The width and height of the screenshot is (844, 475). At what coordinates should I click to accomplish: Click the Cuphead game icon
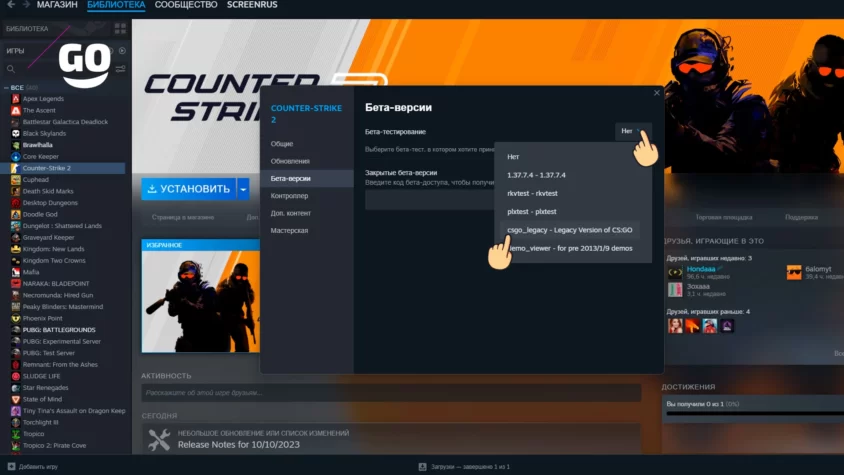(16, 180)
